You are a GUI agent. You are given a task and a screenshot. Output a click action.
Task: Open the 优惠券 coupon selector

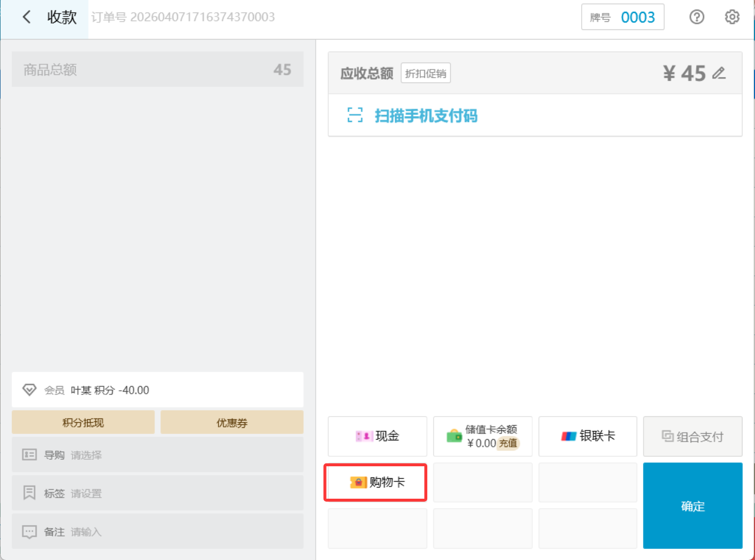pyautogui.click(x=232, y=423)
